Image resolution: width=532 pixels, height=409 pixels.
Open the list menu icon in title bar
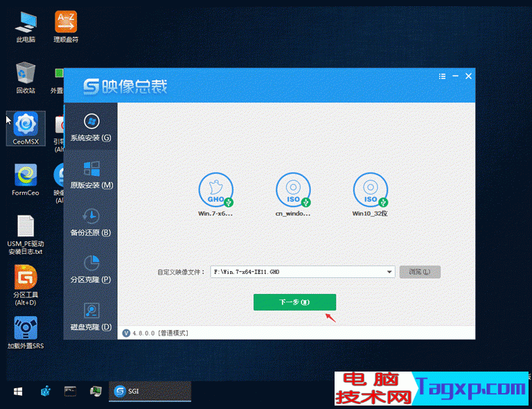coord(442,76)
